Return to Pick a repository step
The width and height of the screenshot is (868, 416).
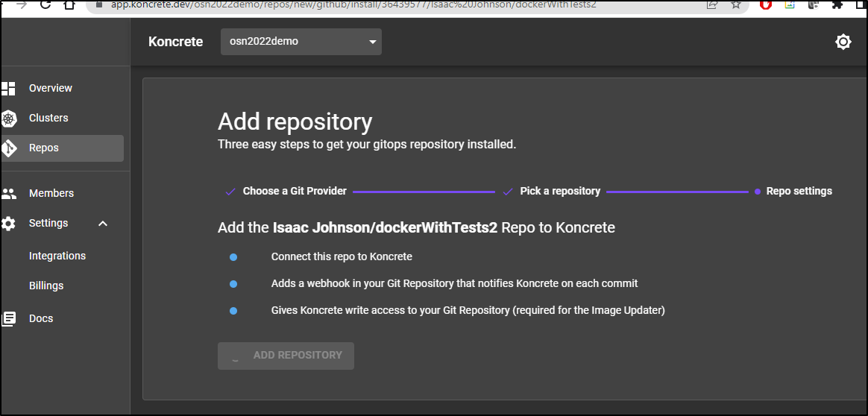(x=560, y=191)
